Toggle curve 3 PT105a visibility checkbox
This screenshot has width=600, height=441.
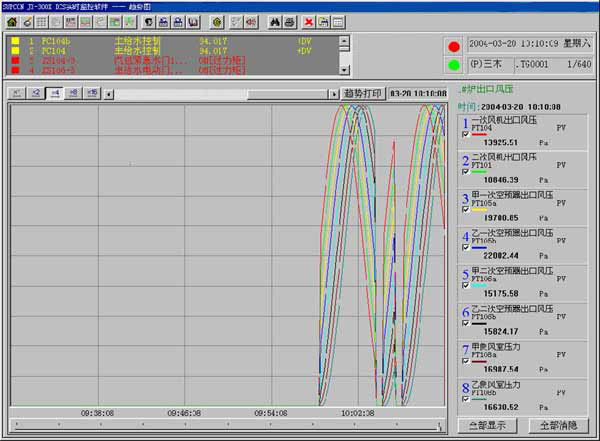[466, 209]
